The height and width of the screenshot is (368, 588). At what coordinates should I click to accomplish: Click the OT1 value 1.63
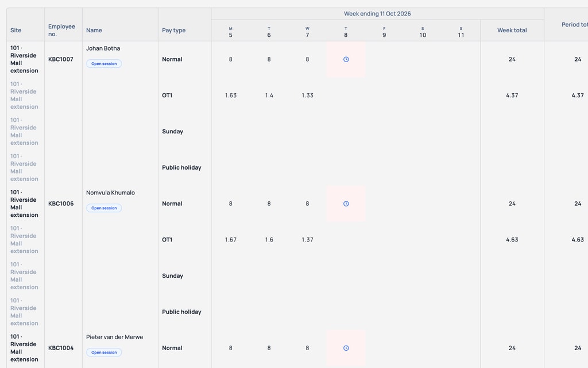pyautogui.click(x=231, y=95)
